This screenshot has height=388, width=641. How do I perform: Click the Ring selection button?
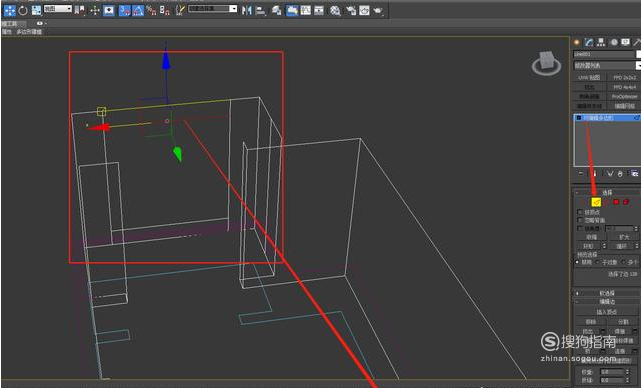point(588,246)
